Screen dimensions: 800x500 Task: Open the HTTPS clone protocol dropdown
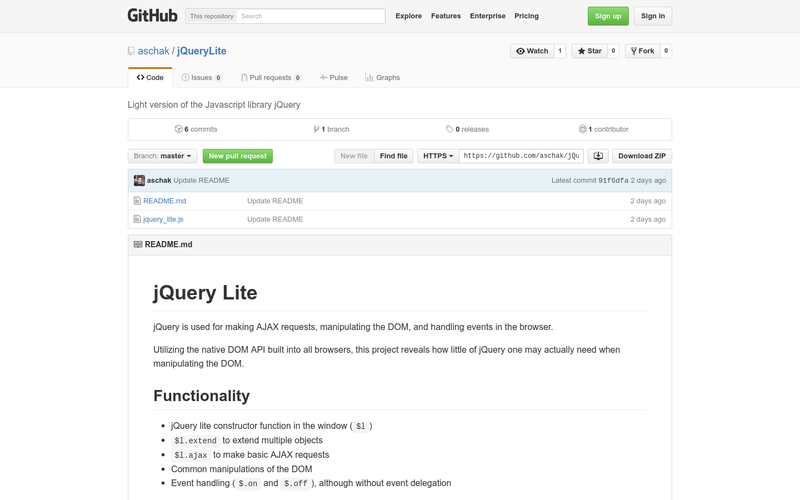[438, 156]
